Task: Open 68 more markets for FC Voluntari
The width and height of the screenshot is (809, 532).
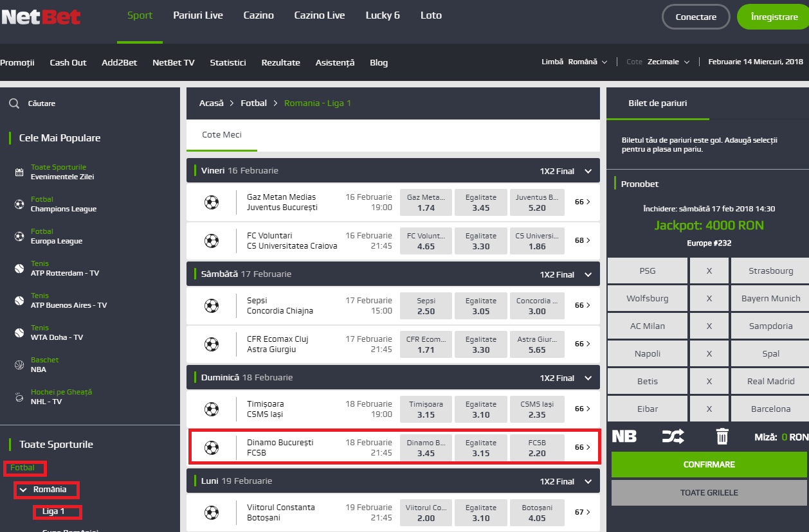Action: pos(583,241)
